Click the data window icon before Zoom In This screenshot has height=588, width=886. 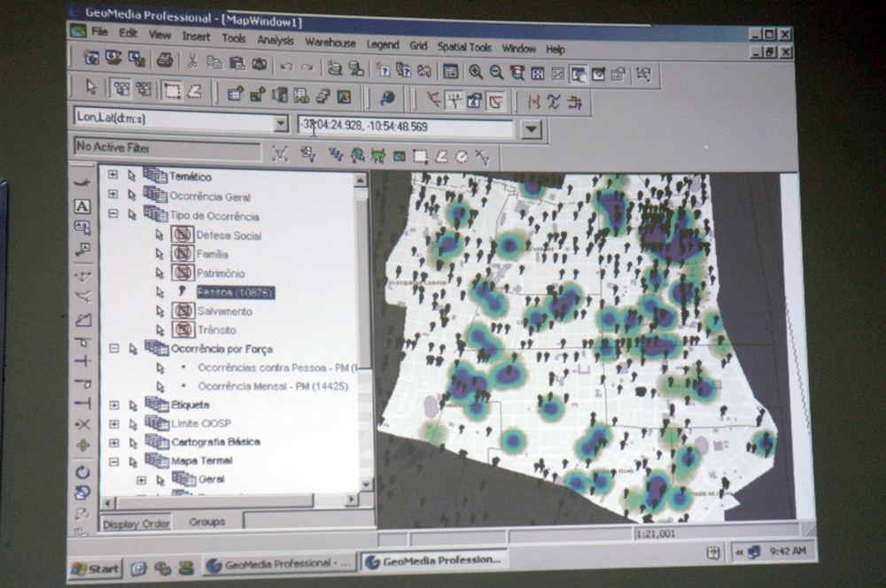450,71
